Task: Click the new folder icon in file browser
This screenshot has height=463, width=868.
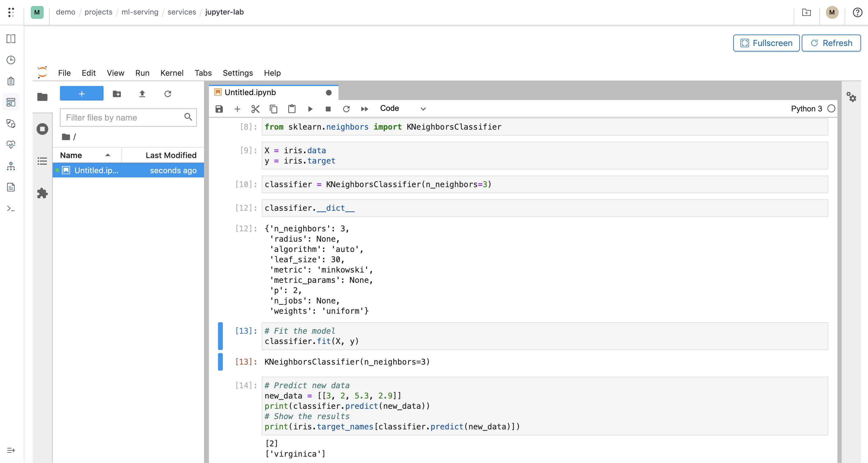Action: (x=117, y=94)
